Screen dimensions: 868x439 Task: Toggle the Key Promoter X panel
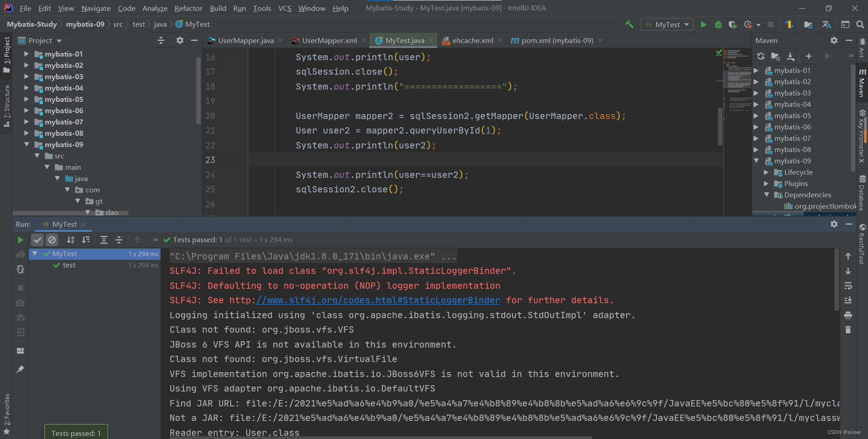coord(862,136)
